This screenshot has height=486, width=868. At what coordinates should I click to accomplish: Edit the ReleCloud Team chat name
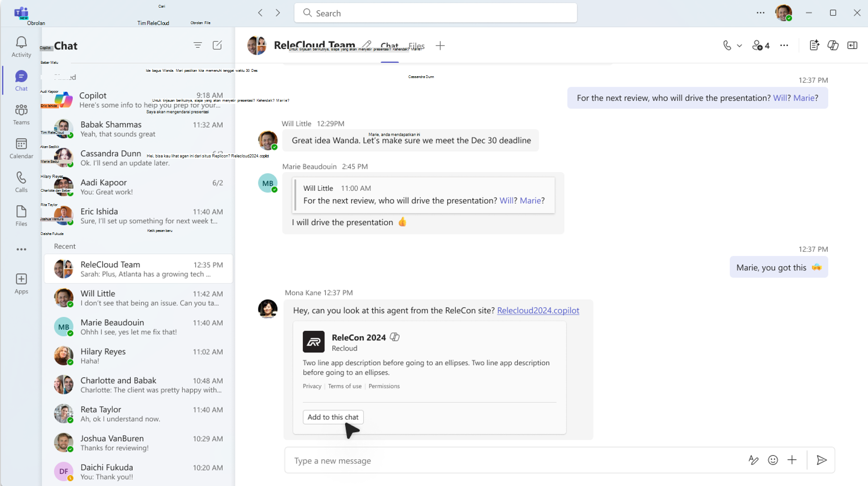point(367,45)
